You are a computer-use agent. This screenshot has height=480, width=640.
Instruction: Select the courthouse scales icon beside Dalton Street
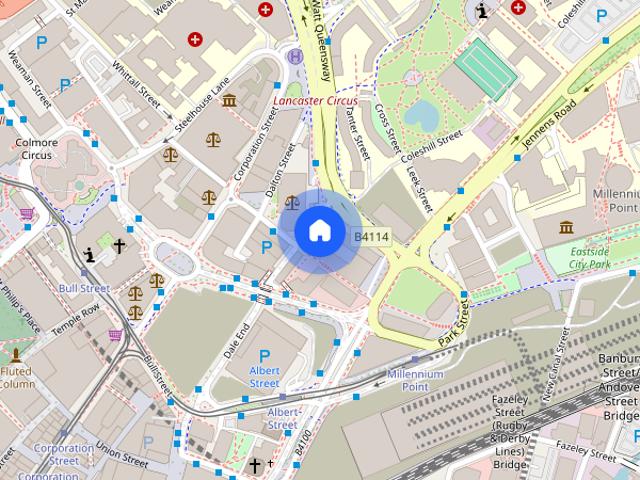(x=291, y=202)
